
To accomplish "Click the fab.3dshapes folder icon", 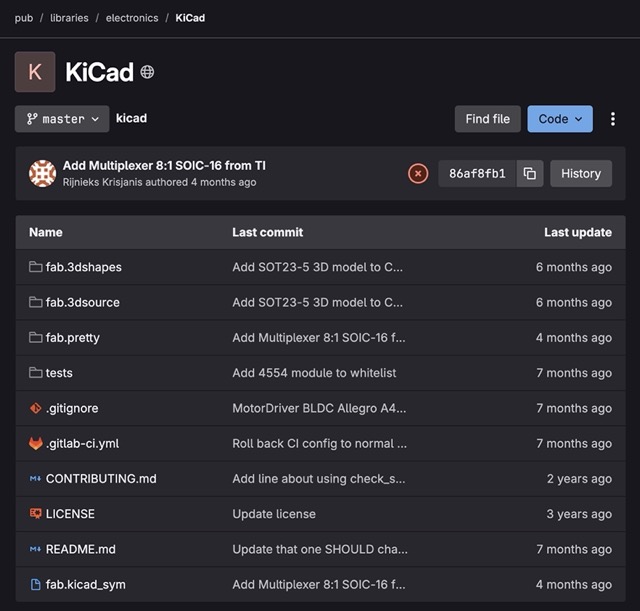I will (x=36, y=267).
